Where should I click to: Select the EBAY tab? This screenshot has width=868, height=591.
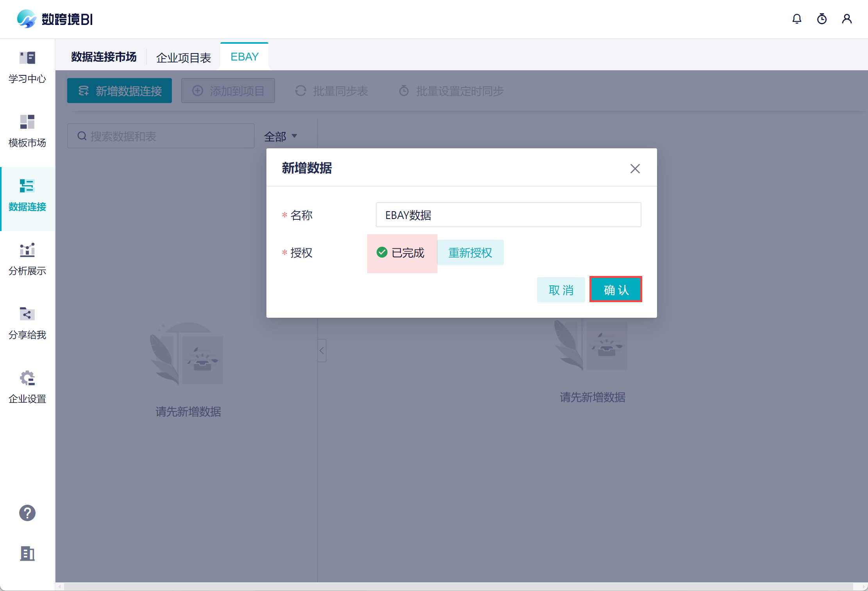pos(245,57)
